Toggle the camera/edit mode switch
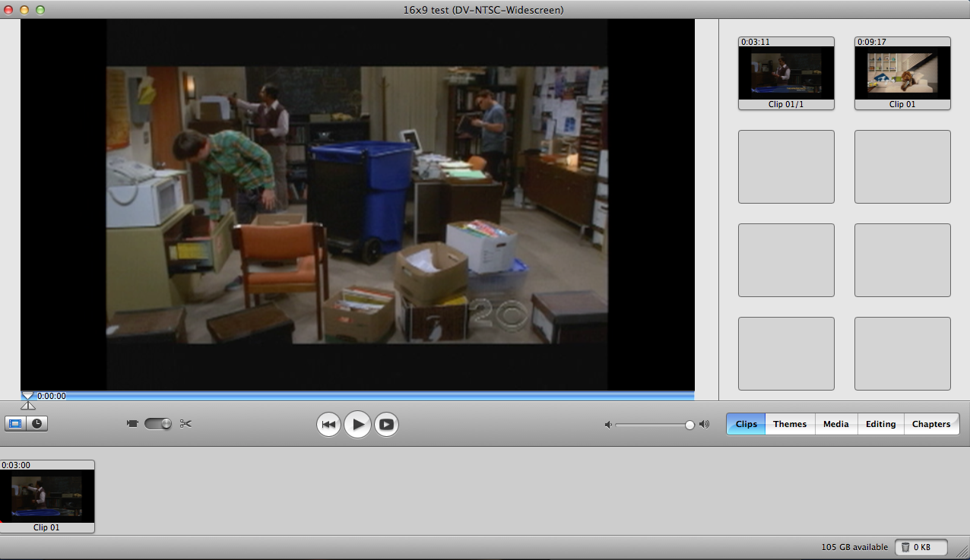The image size is (970, 560). click(158, 424)
